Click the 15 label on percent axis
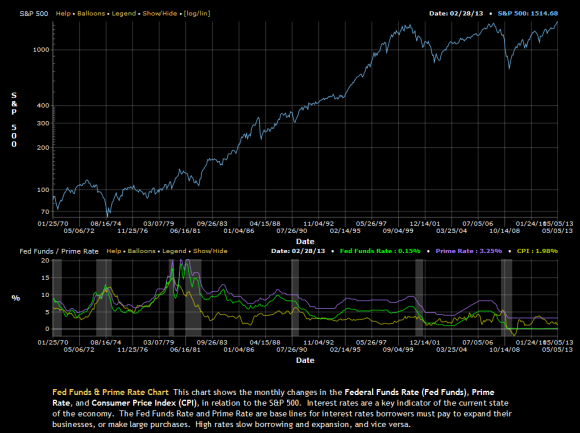Screen dimensions: 580x433 pyautogui.click(x=45, y=278)
